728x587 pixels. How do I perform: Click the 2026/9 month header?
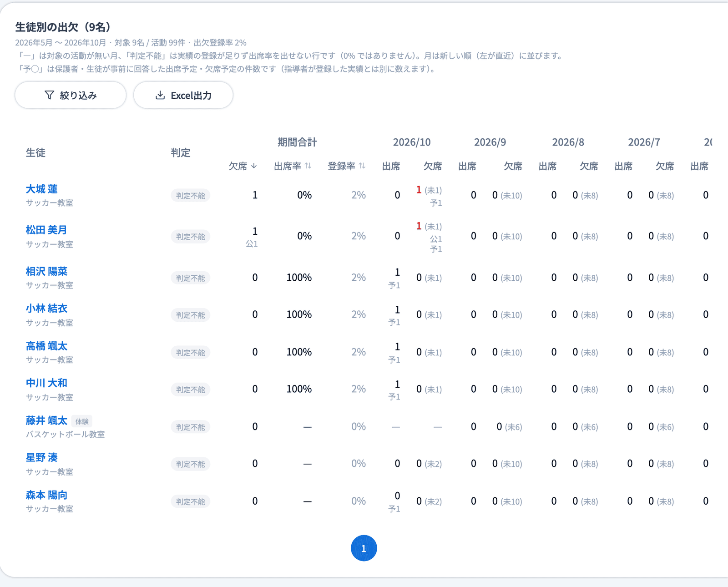tap(490, 142)
